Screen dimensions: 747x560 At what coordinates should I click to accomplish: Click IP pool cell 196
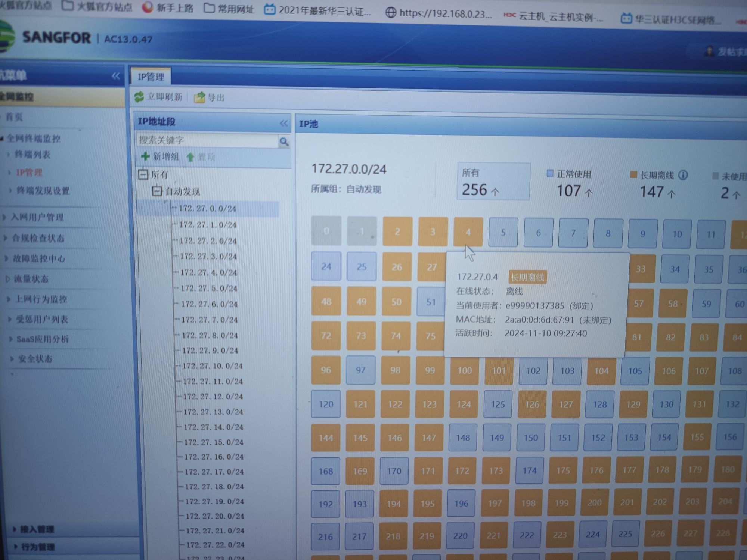(x=461, y=503)
